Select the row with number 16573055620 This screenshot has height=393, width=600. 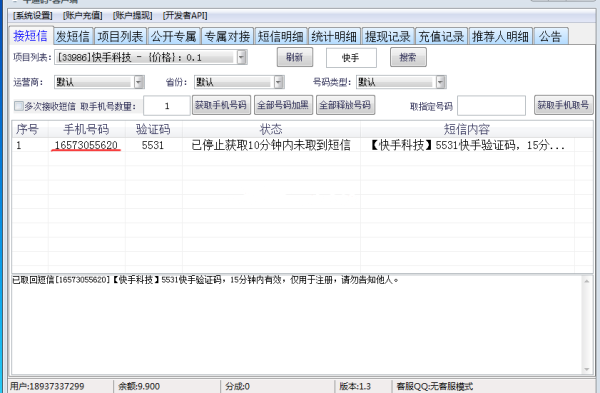pos(302,145)
